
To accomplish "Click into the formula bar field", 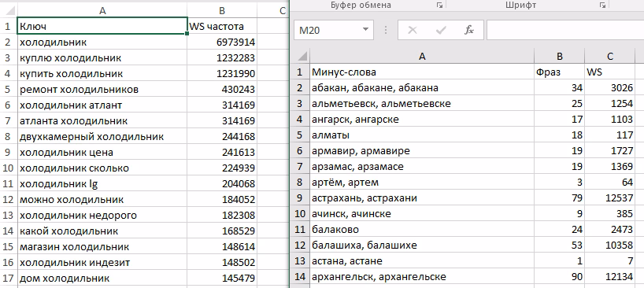I will pos(565,30).
